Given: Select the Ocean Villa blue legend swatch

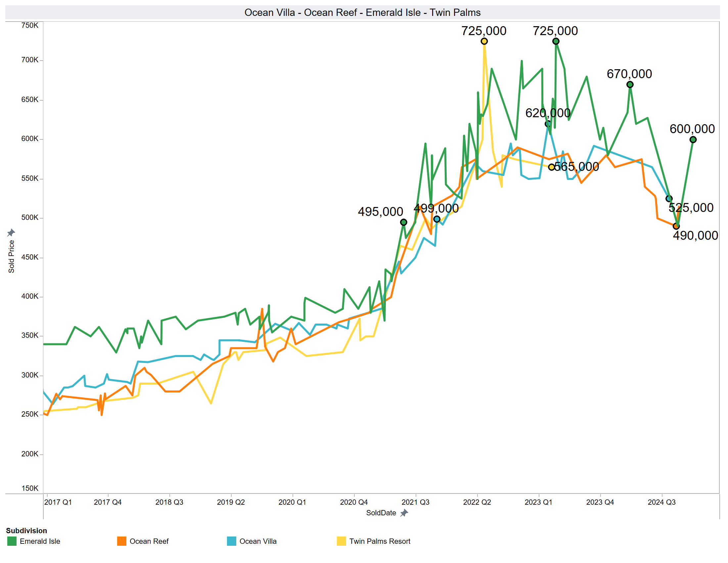Looking at the screenshot, I should point(232,541).
